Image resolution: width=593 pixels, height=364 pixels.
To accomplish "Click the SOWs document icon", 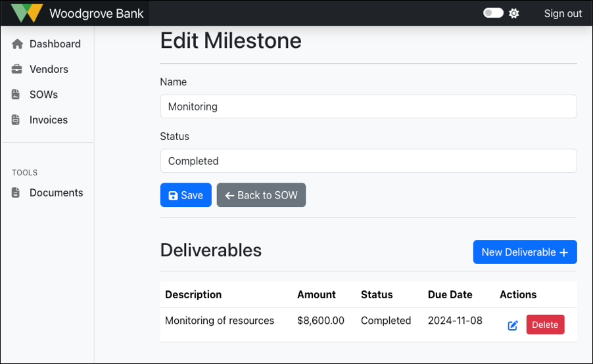I will [x=16, y=95].
